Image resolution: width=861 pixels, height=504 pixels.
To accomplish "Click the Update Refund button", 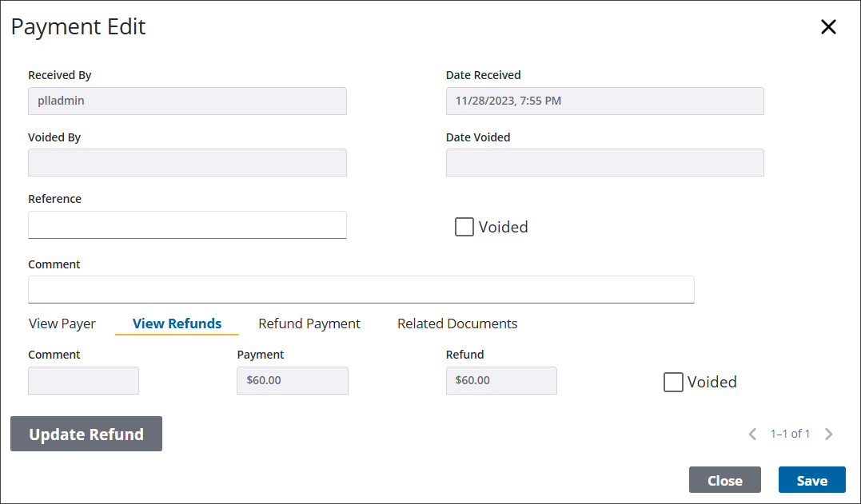I will coord(86,434).
